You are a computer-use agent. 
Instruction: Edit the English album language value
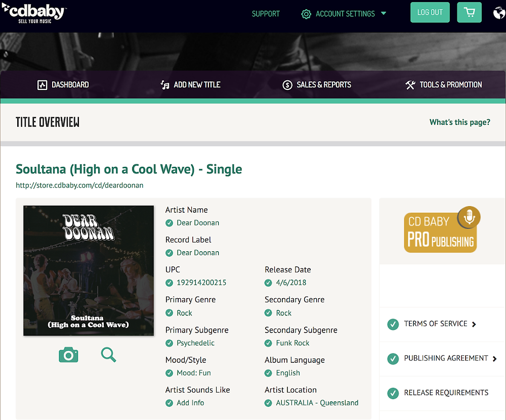tap(288, 373)
